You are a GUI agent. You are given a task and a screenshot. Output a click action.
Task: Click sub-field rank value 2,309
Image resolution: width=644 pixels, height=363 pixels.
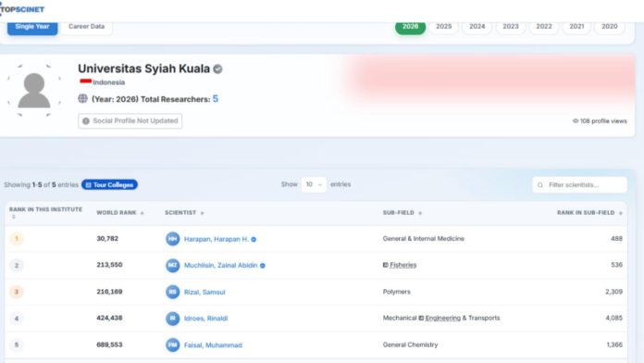(x=614, y=292)
